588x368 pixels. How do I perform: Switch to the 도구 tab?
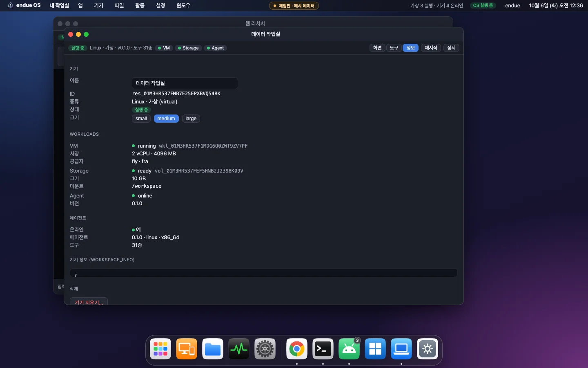coord(394,48)
